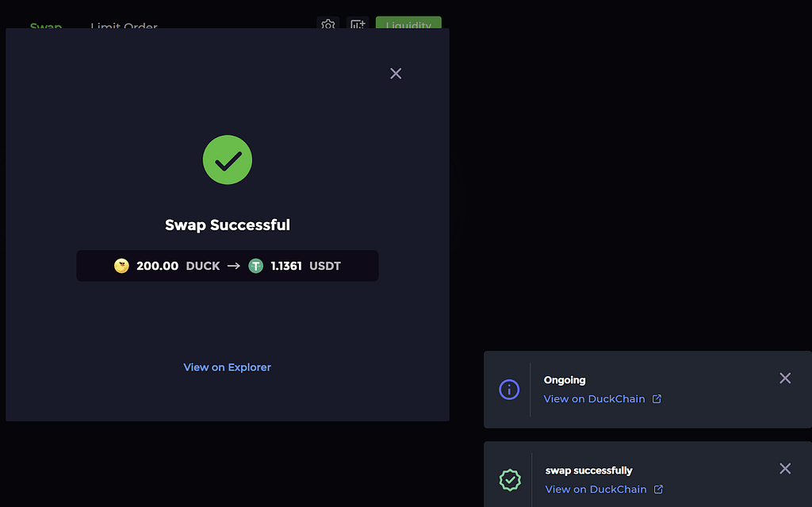Click the swap successfully notification title

point(589,471)
